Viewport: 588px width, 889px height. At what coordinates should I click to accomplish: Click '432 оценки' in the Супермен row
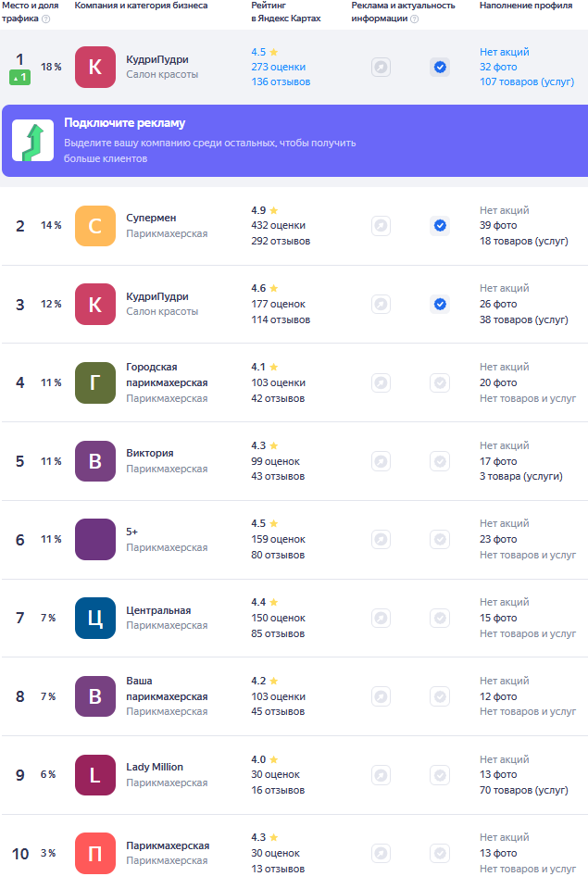pyautogui.click(x=279, y=226)
